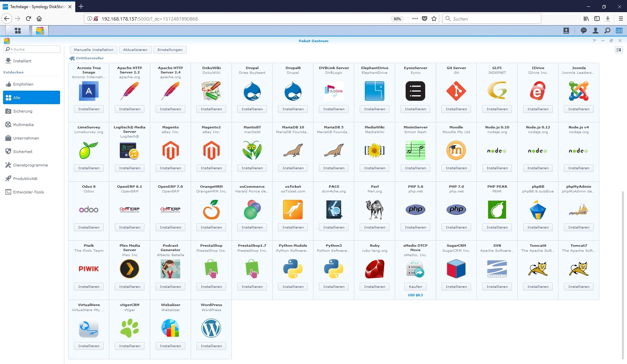Viewport: 627px width, 364px height.
Task: Click the 80% zoom level indicator
Action: (x=397, y=19)
